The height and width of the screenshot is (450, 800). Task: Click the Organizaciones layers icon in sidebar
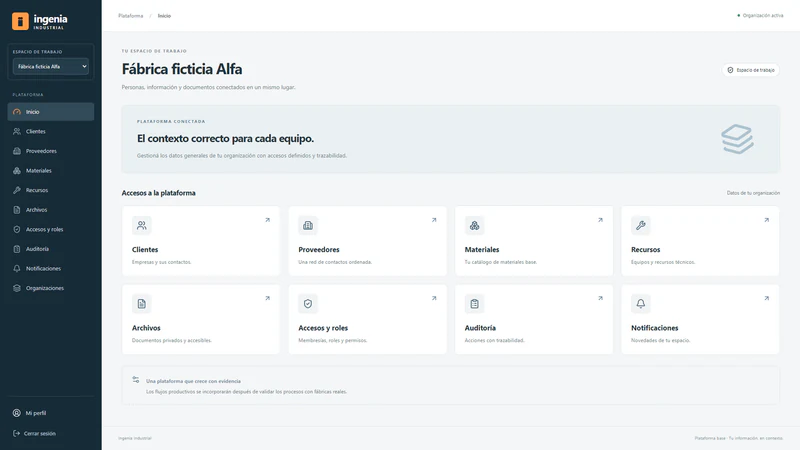point(17,288)
